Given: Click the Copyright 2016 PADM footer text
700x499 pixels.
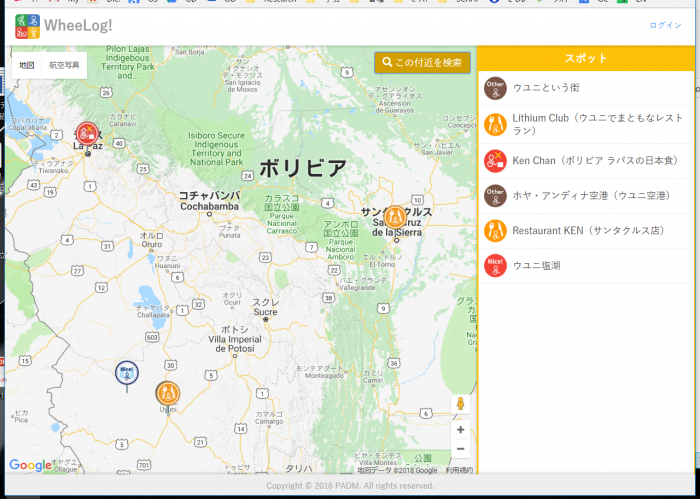Looking at the screenshot, I should tap(350, 486).
